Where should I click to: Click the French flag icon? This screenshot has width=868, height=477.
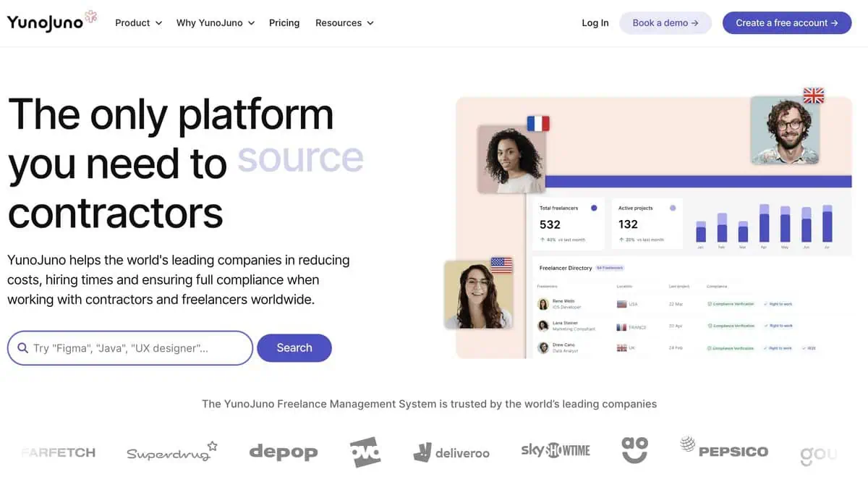[x=537, y=123]
